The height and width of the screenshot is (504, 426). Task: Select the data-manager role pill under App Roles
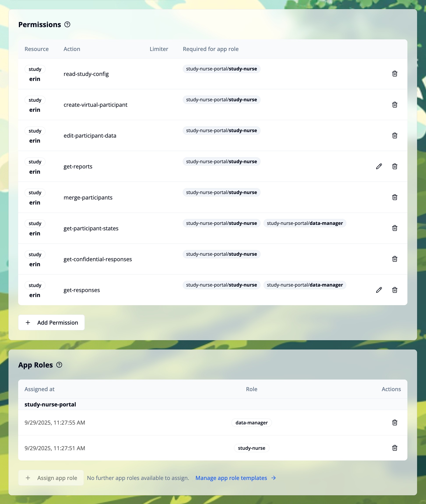251,422
